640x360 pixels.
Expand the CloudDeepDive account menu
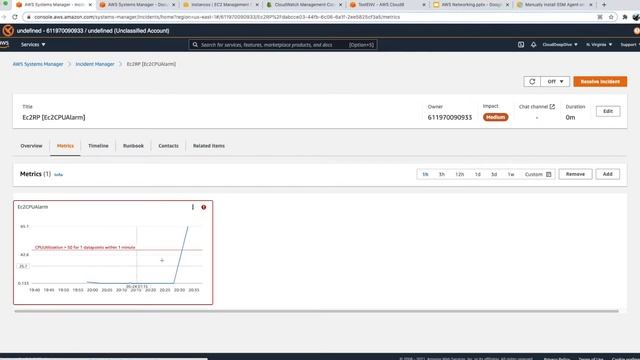click(x=560, y=44)
